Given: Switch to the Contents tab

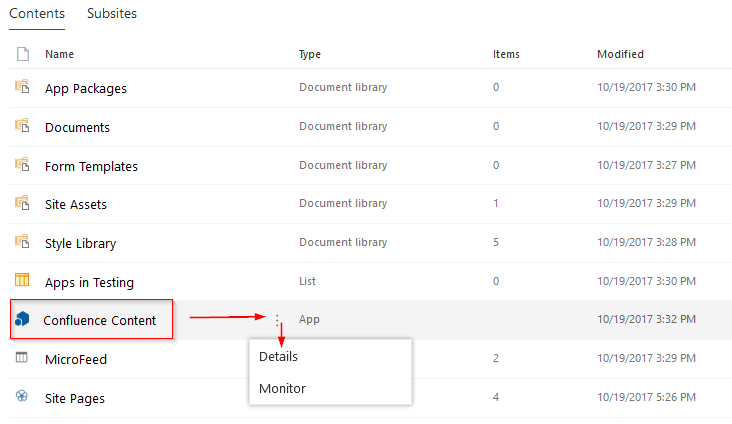Looking at the screenshot, I should coord(37,14).
